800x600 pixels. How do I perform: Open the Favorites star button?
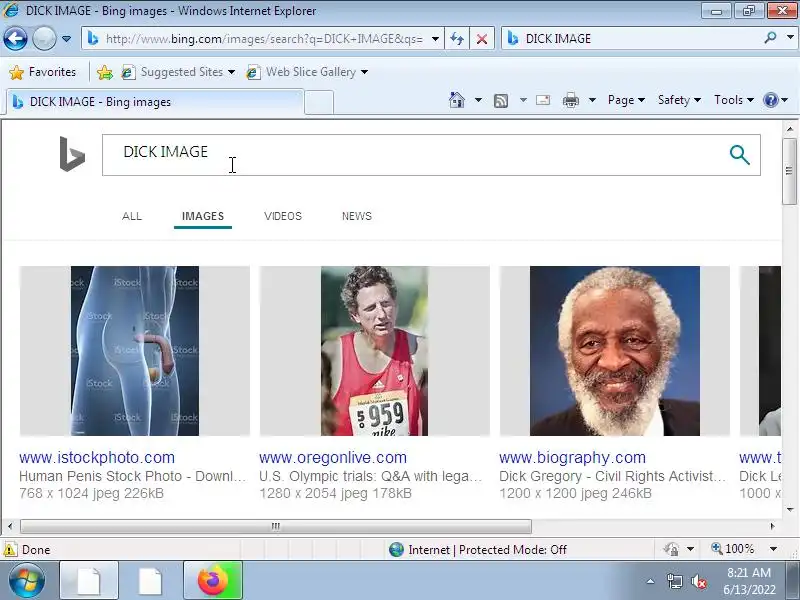(x=42, y=72)
